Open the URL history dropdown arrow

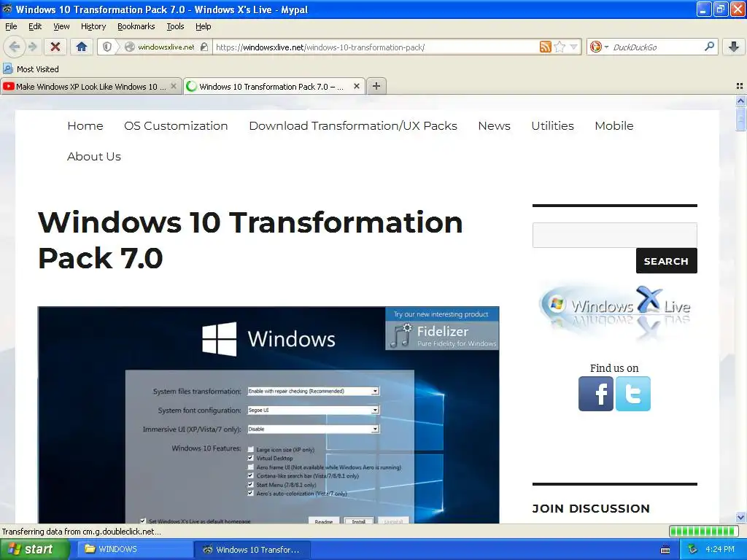[x=573, y=47]
